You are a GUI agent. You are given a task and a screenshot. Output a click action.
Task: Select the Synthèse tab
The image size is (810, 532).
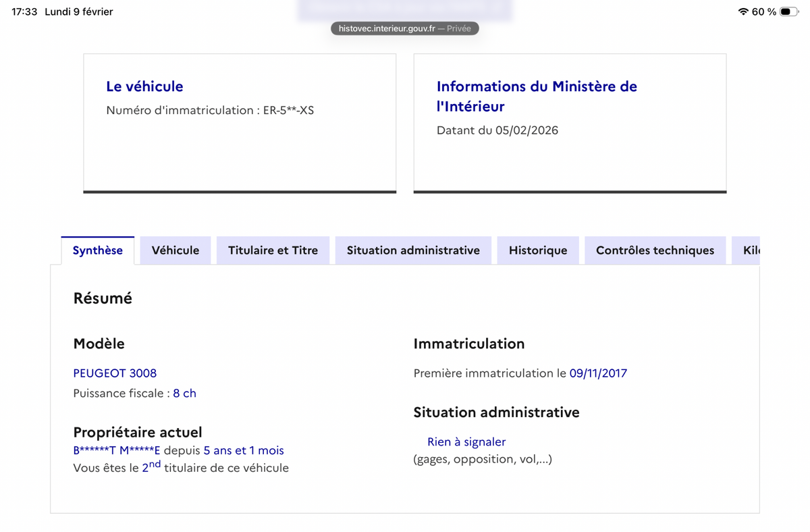98,250
